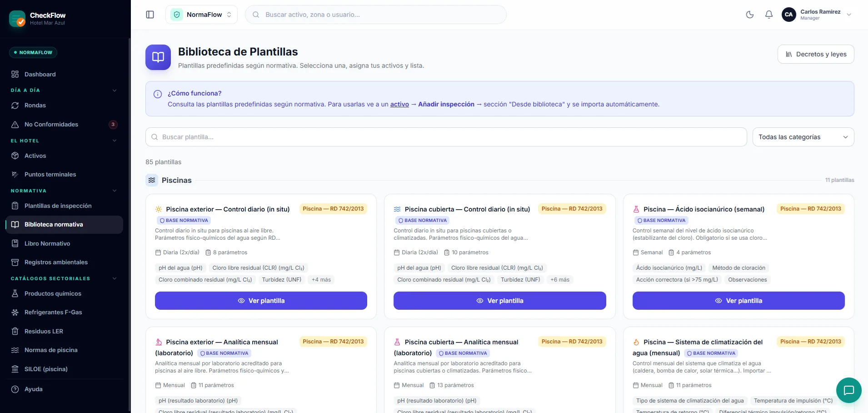Open Carlos Ramirez account menu chevron
Screen dimensions: 868x413
click(849, 15)
